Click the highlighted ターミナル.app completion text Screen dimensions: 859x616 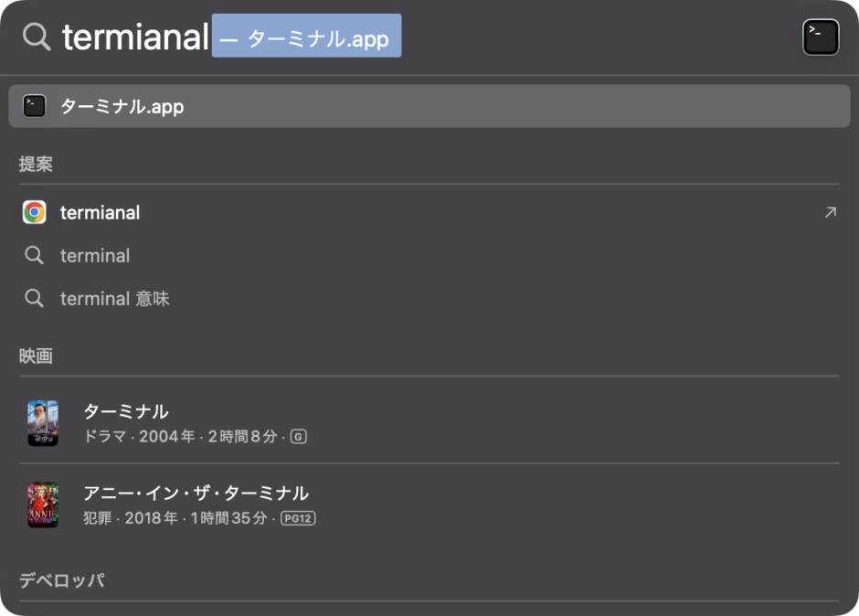pyautogui.click(x=306, y=37)
